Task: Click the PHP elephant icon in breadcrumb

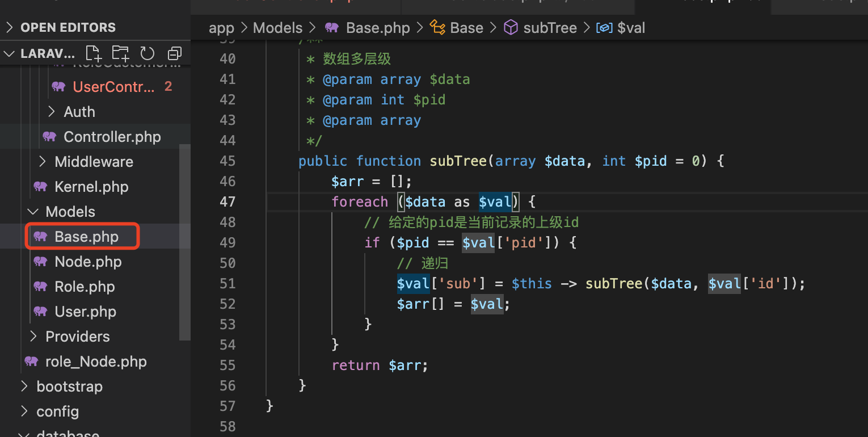Action: 331,28
